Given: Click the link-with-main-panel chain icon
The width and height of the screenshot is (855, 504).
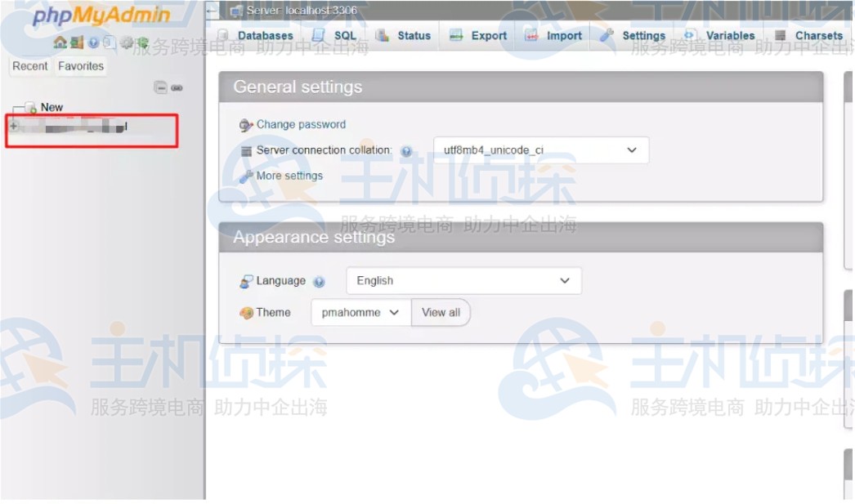Looking at the screenshot, I should [x=177, y=87].
